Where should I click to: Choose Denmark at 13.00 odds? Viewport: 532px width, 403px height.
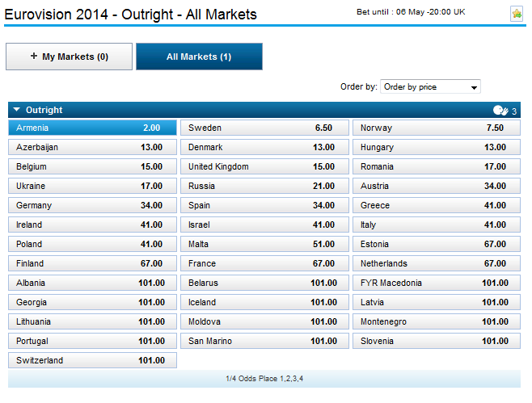pos(264,147)
